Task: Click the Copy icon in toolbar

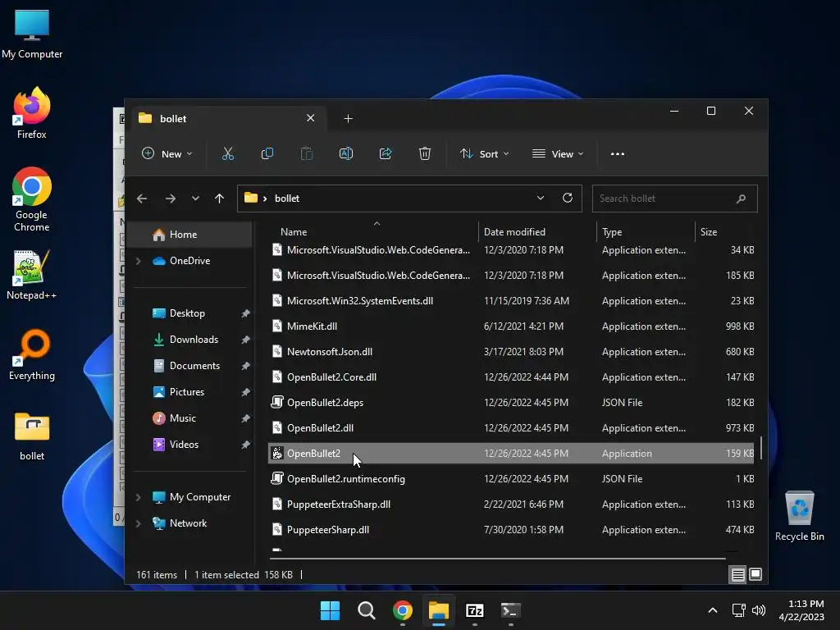Action: tap(267, 153)
